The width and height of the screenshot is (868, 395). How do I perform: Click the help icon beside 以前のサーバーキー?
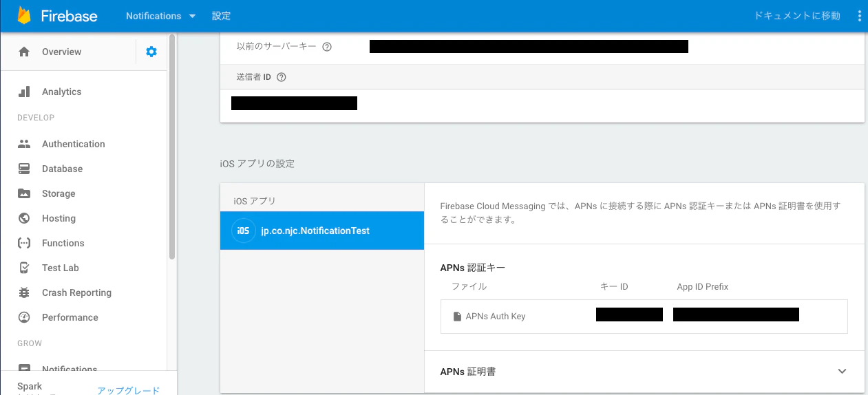click(x=327, y=47)
